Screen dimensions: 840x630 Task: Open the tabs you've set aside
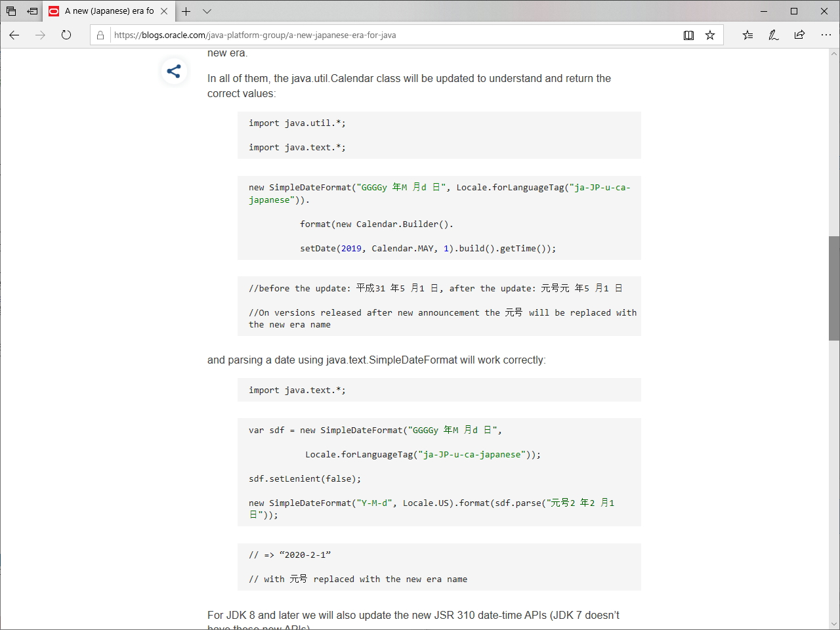[11, 11]
